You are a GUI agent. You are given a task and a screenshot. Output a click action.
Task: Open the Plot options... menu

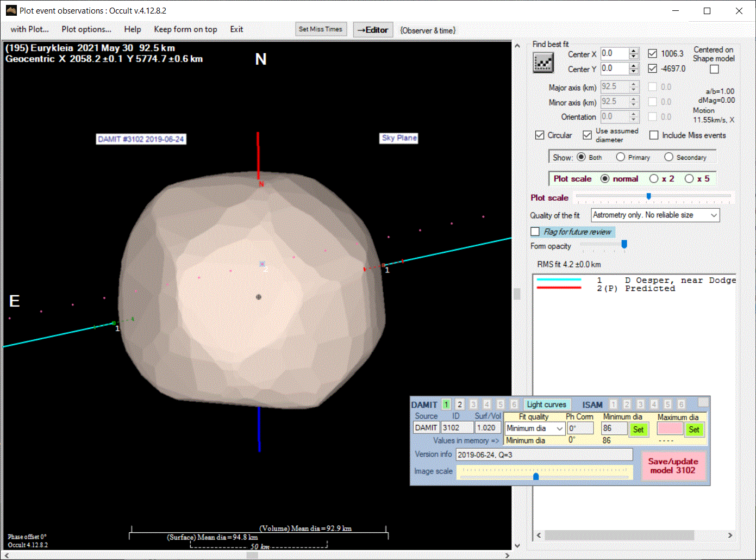(86, 29)
